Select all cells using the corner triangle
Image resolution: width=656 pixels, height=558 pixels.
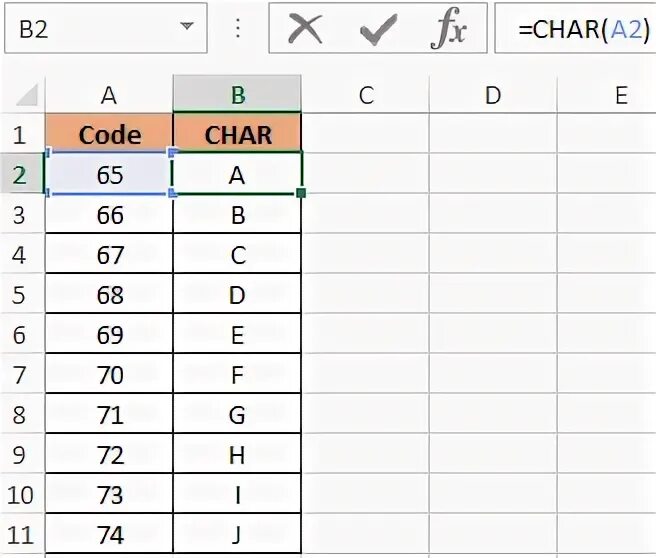pos(27,95)
